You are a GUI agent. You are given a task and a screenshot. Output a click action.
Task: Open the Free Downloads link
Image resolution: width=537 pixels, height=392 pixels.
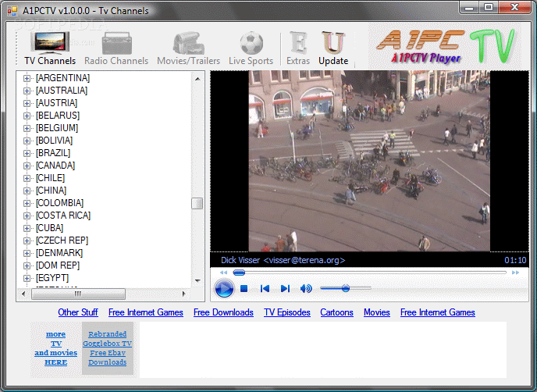point(223,312)
